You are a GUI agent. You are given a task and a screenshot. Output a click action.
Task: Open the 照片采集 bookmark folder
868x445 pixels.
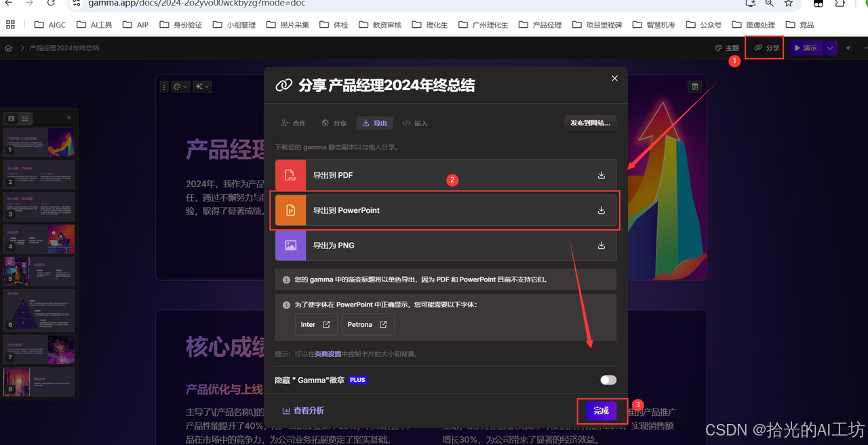pyautogui.click(x=287, y=24)
